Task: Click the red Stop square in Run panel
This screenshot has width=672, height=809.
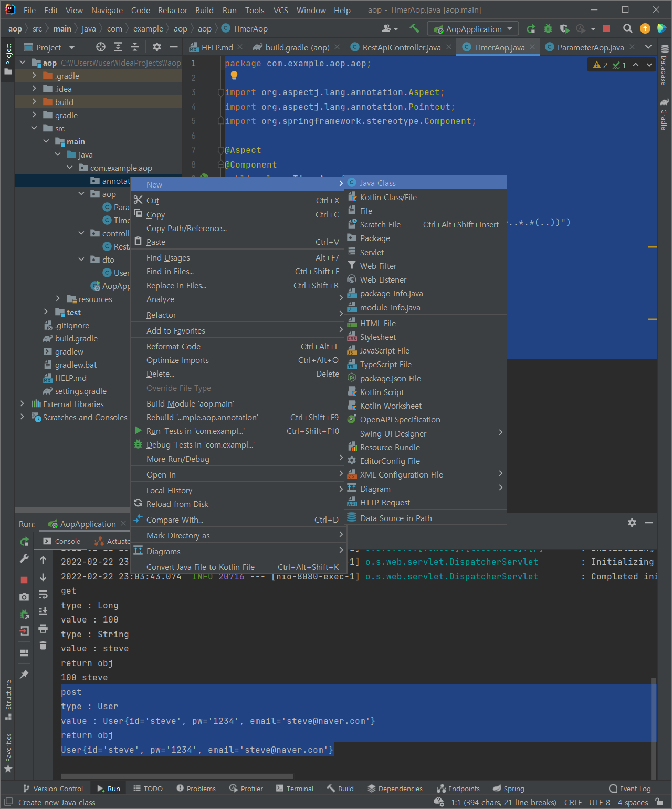Action: click(24, 580)
